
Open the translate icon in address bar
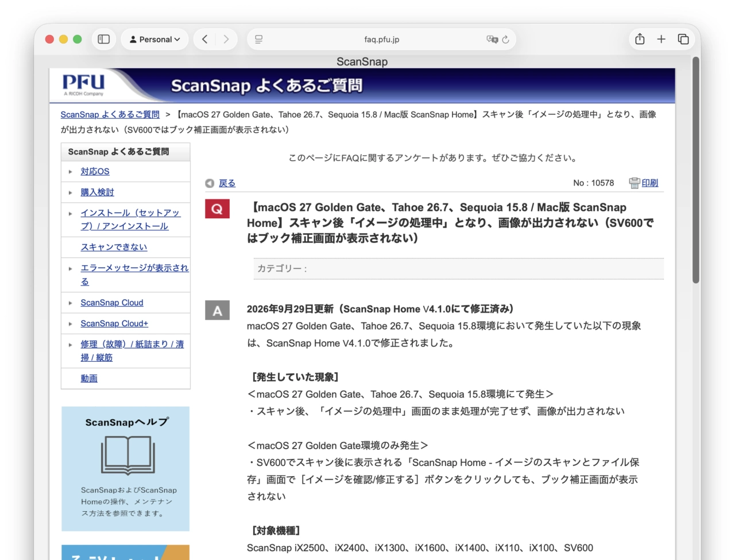tap(492, 39)
